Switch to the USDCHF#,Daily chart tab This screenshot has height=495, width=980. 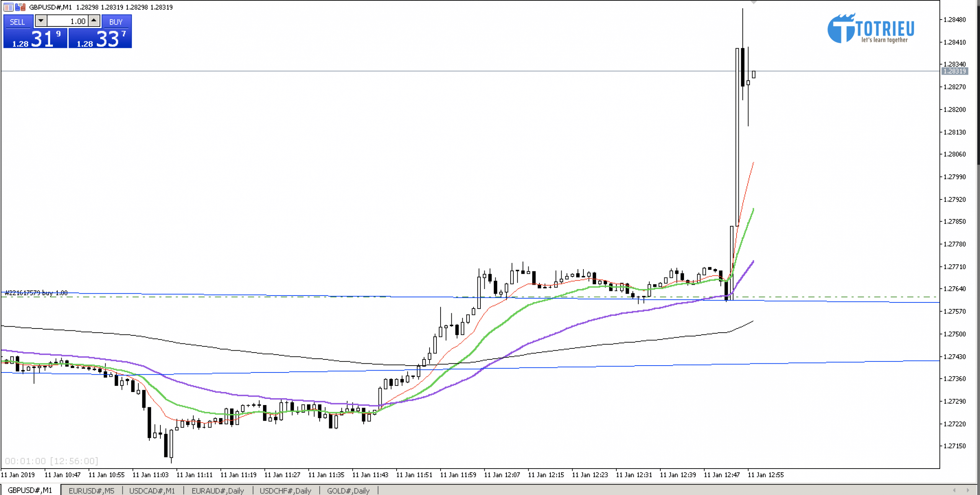coord(285,490)
